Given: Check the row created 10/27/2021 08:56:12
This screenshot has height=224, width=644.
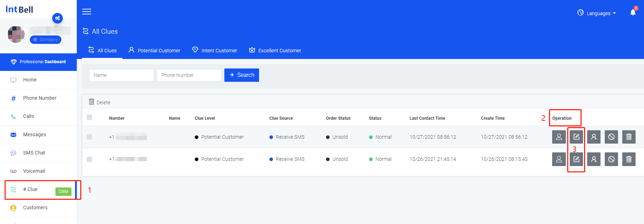Looking at the screenshot, I should pos(89,137).
